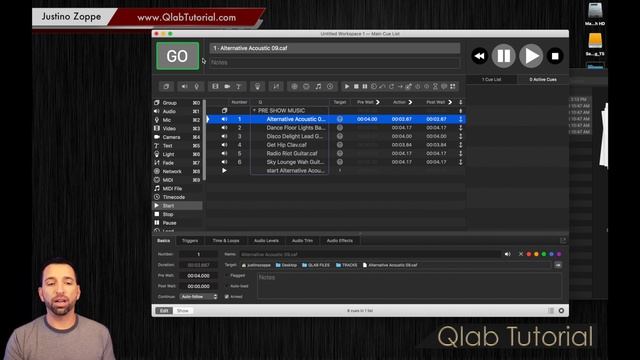Select the Disco Delight Lead cue row
The width and height of the screenshot is (640, 360).
pyautogui.click(x=336, y=136)
